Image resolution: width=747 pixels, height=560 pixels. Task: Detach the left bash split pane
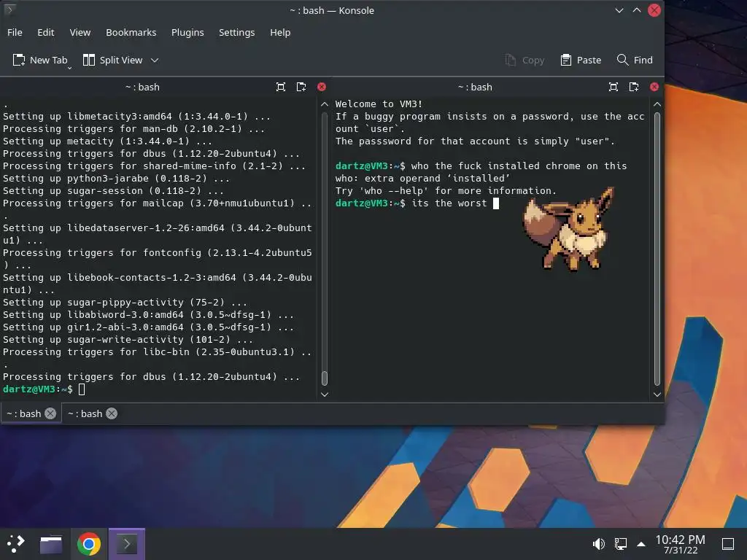(301, 87)
